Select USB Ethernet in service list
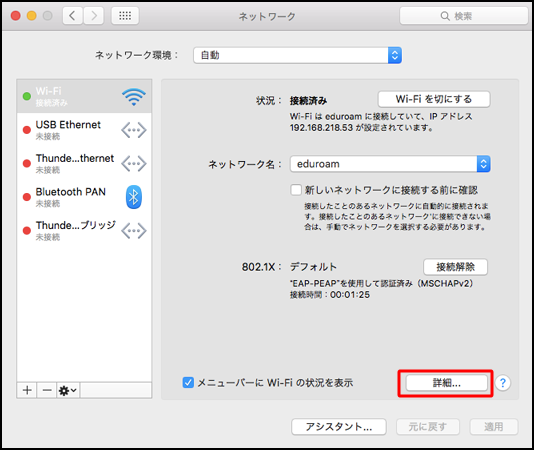Viewport: 534px width, 450px height. [84, 130]
